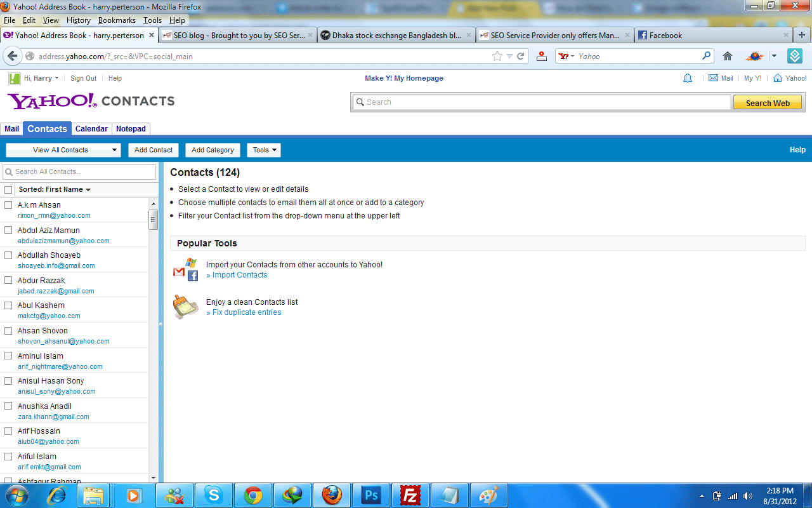
Task: Switch to the Calendar tab
Action: pos(91,129)
